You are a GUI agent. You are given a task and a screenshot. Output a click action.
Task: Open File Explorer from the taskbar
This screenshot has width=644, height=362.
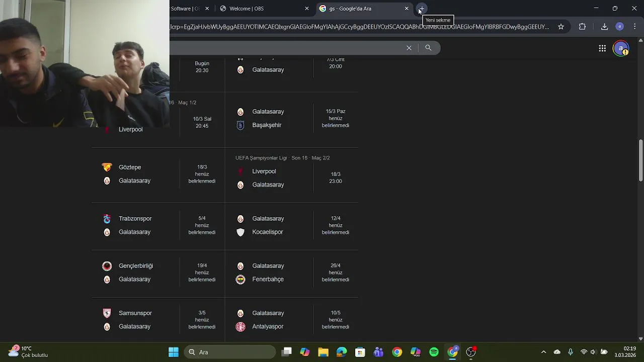click(x=323, y=352)
